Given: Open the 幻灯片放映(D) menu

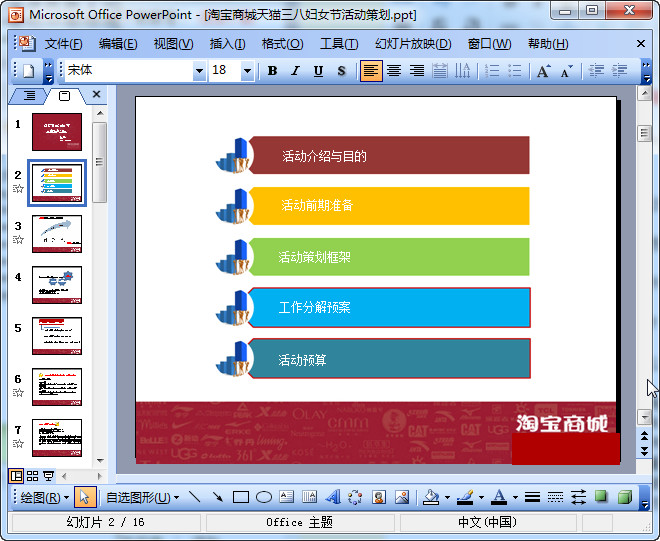Looking at the screenshot, I should (413, 44).
